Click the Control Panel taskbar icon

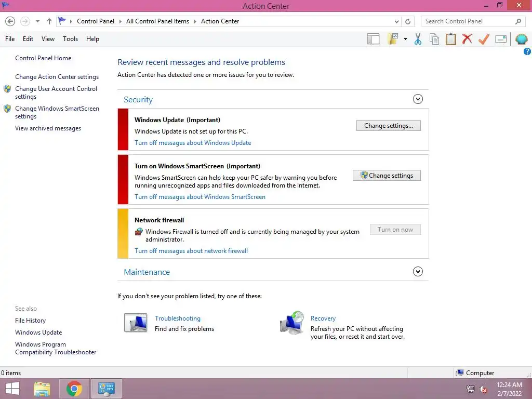pos(107,389)
